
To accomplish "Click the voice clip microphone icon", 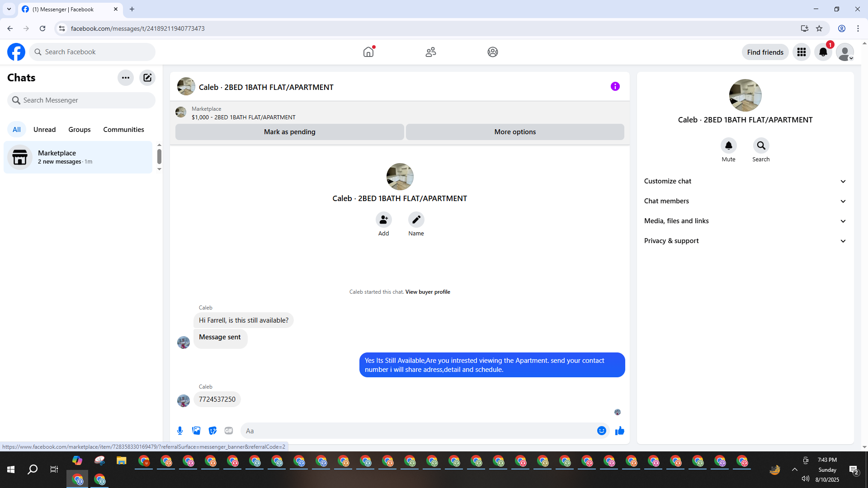I will pyautogui.click(x=180, y=431).
